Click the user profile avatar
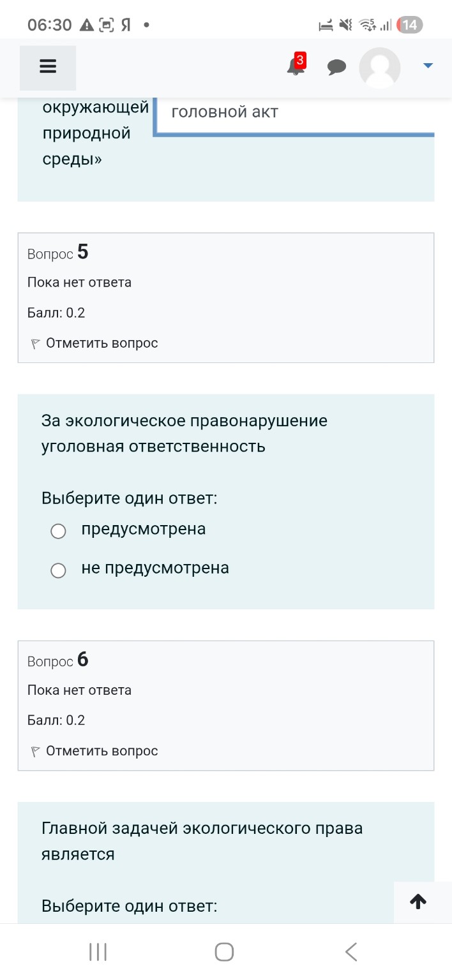 [x=379, y=67]
